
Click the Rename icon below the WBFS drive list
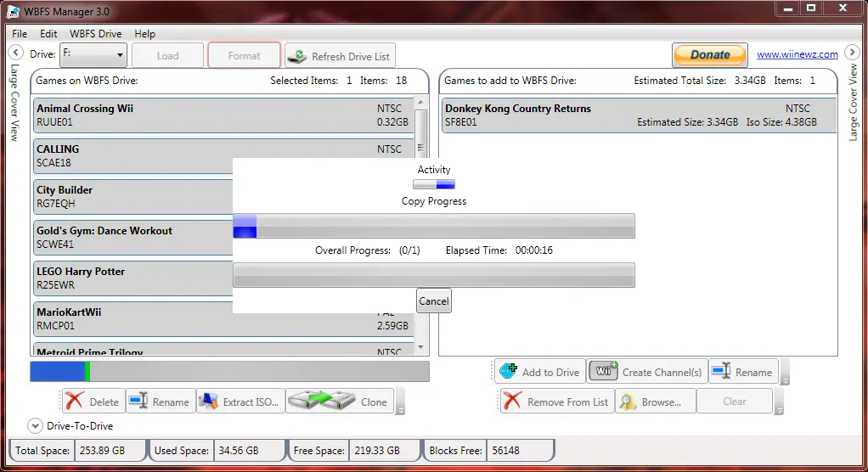138,402
